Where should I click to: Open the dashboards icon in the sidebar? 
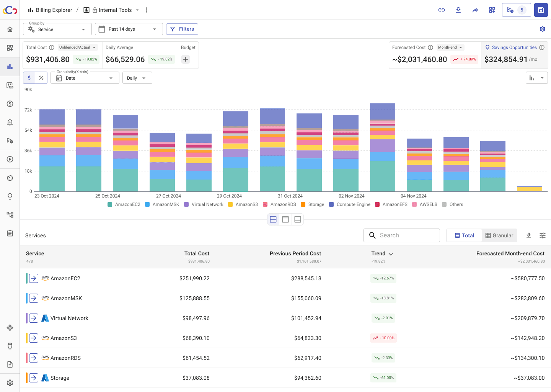[10, 48]
